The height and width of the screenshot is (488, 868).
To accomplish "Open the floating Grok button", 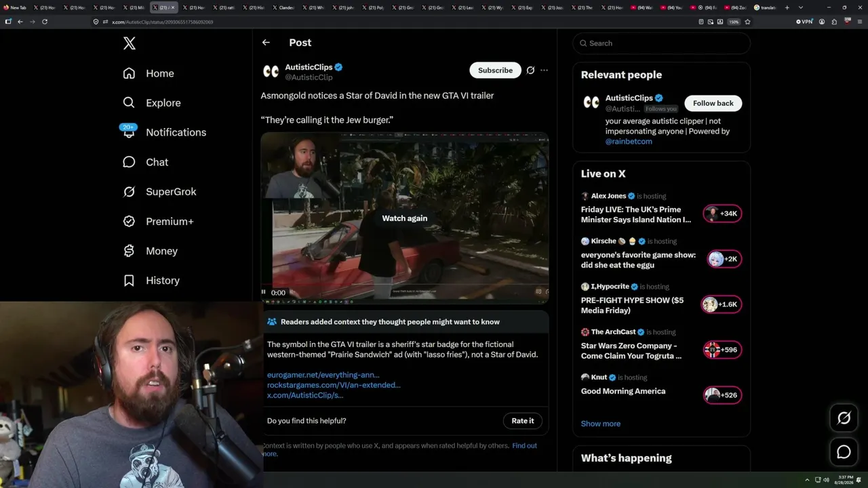I will click(844, 418).
